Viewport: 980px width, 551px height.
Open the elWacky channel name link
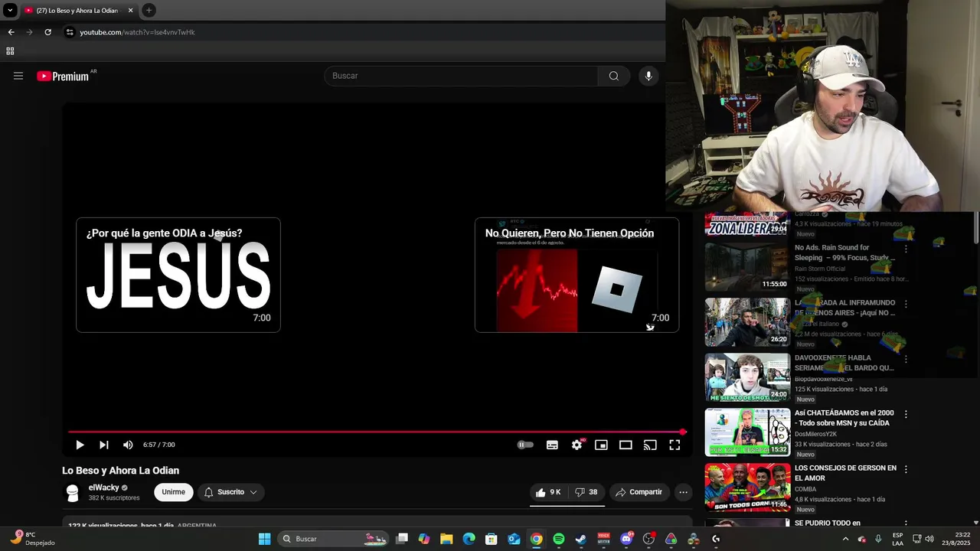(x=103, y=487)
